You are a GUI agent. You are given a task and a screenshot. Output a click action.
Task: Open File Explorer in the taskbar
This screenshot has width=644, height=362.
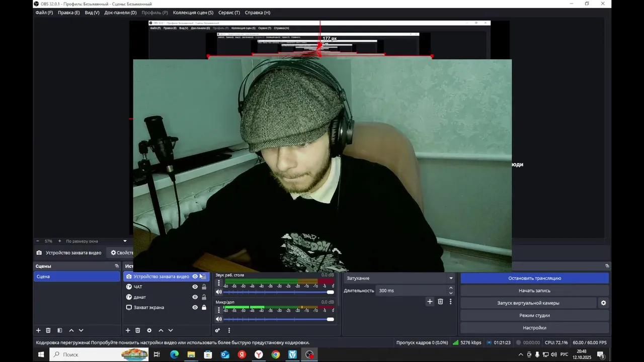191,354
